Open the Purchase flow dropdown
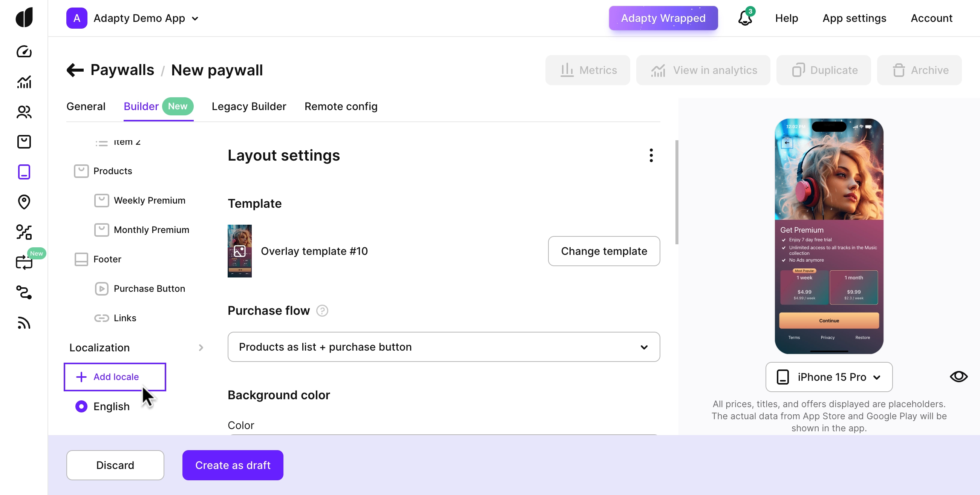This screenshot has width=980, height=495. click(x=443, y=347)
